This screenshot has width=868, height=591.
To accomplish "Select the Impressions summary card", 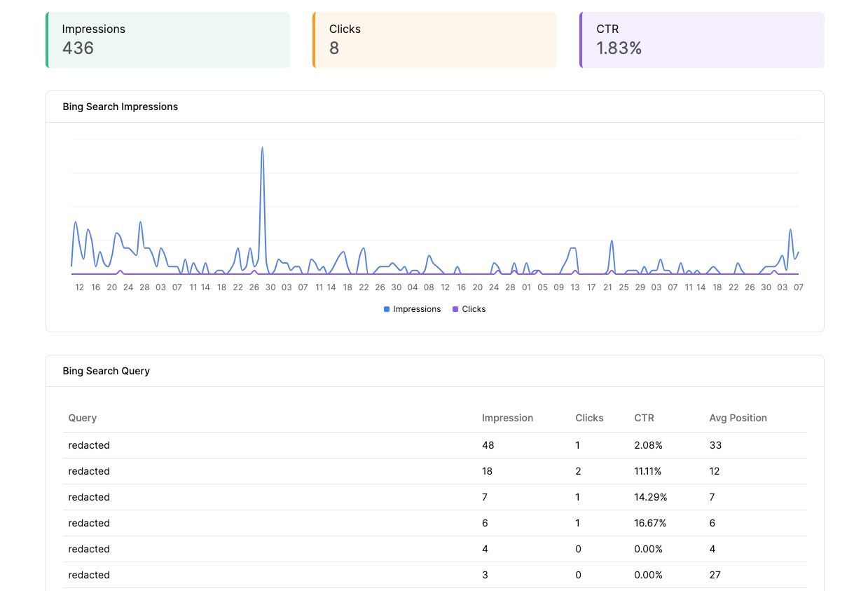I will pos(168,40).
